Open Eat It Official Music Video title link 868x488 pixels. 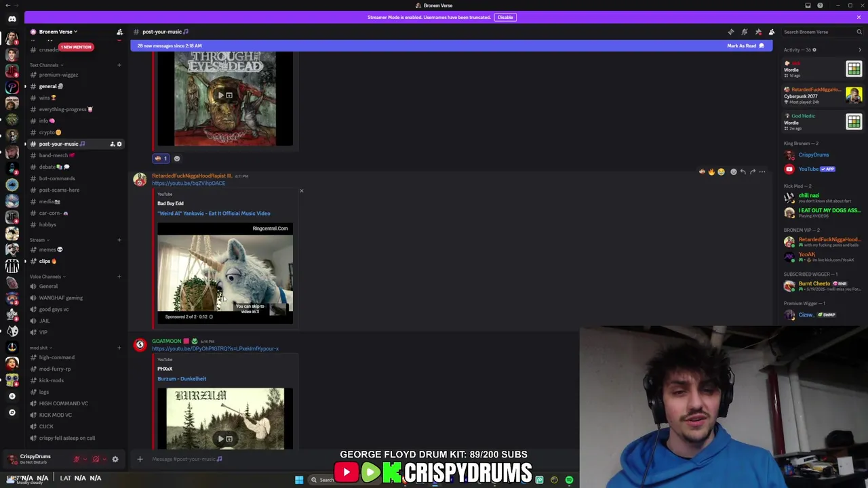point(214,213)
